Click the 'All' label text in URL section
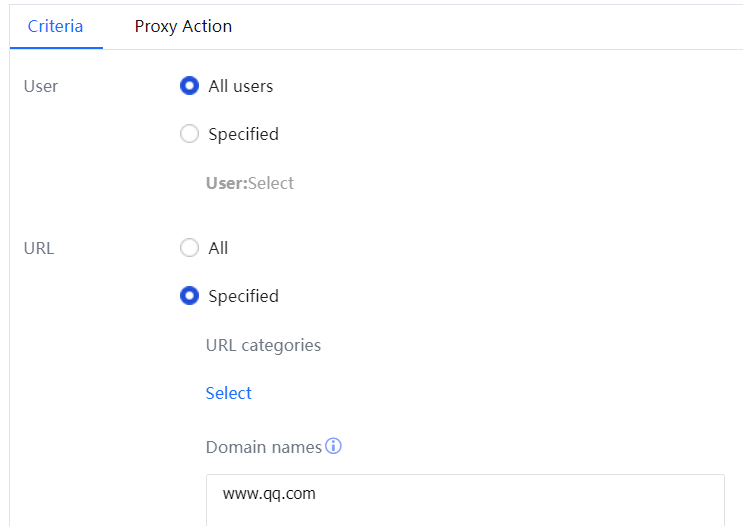The height and width of the screenshot is (526, 743). click(218, 248)
